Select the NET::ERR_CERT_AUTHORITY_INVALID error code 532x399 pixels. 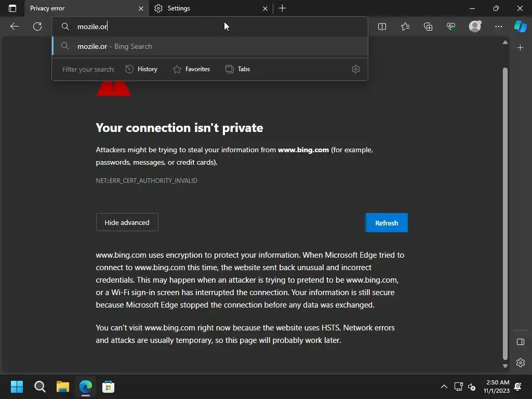coord(147,180)
